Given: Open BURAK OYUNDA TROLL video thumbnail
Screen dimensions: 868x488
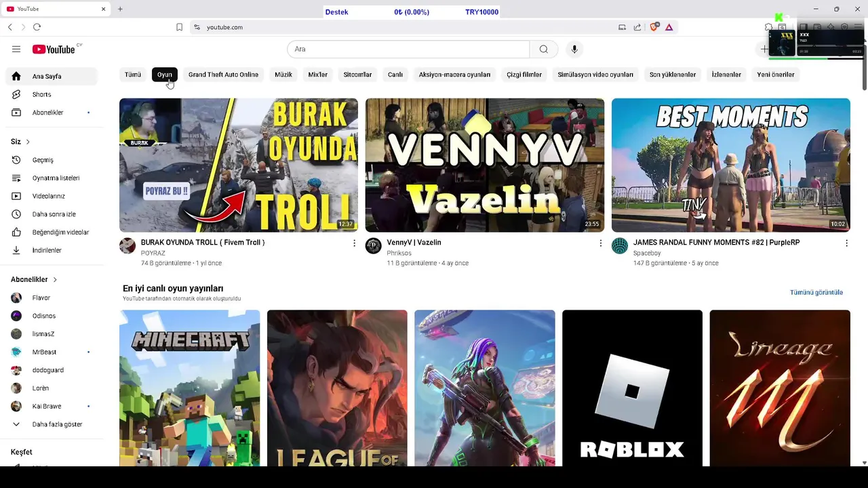Looking at the screenshot, I should pyautogui.click(x=239, y=165).
